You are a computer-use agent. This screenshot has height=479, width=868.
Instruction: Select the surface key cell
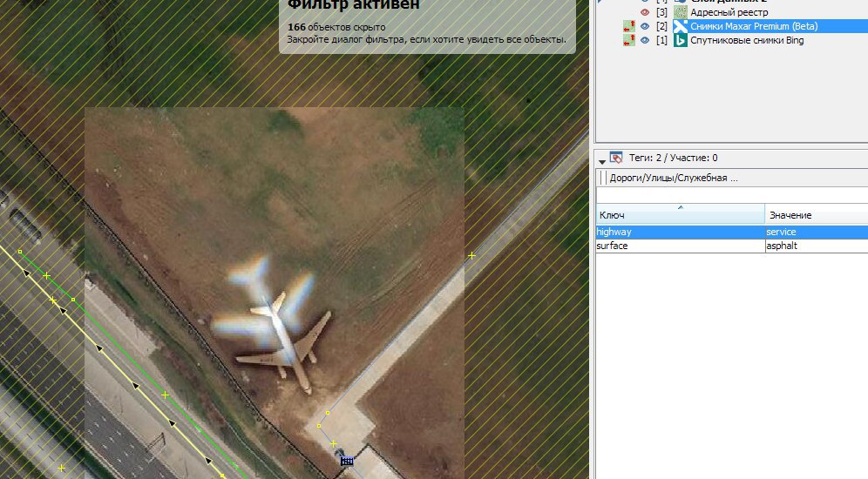click(x=681, y=246)
